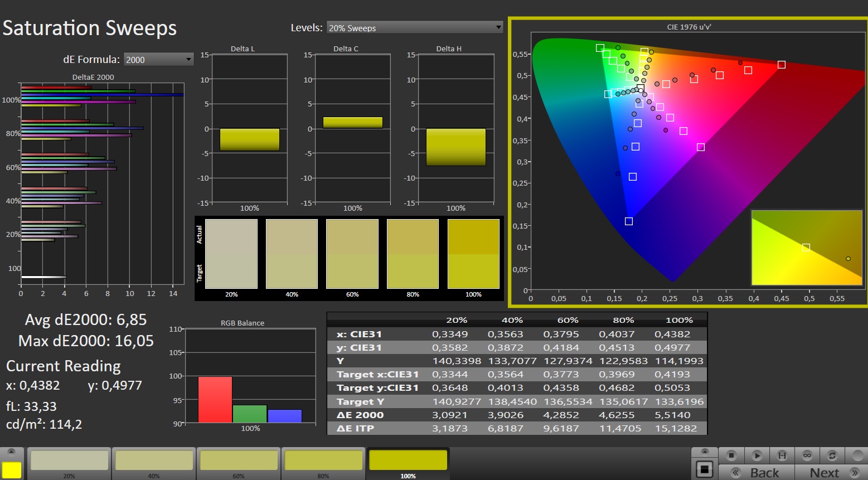This screenshot has height=480, width=868.
Task: Select the 20% saturation patch in bottom strip
Action: point(69,462)
